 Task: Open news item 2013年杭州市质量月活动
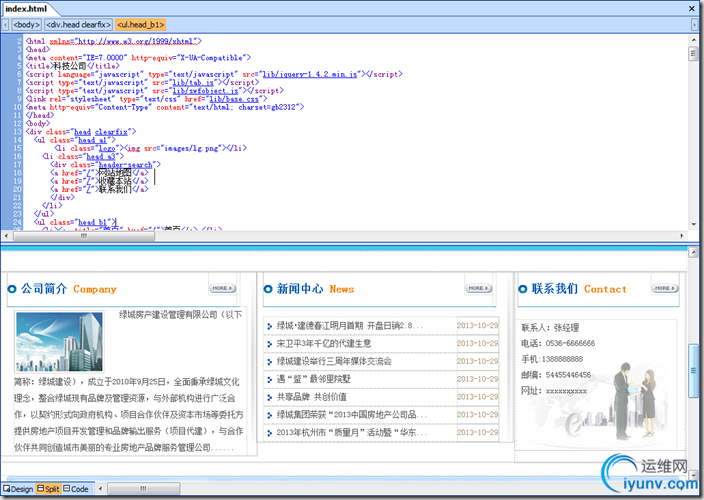352,433
